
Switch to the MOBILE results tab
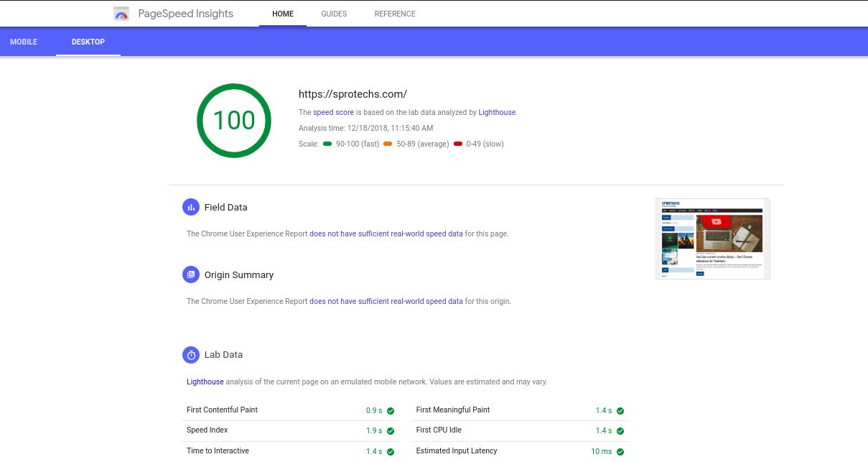pos(24,42)
